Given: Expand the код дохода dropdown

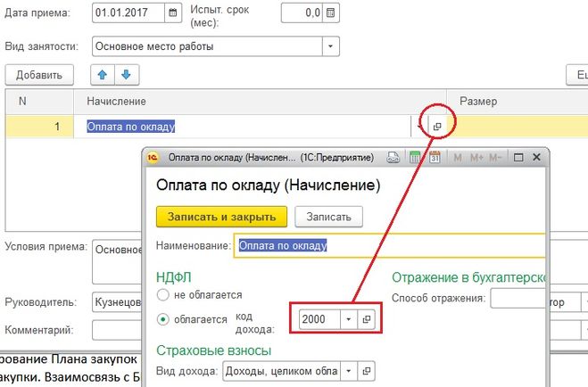Looking at the screenshot, I should pyautogui.click(x=345, y=318).
